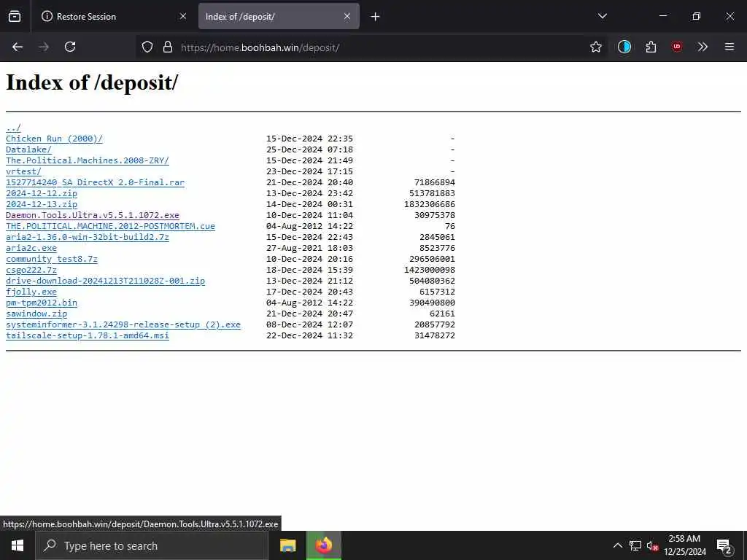Image resolution: width=747 pixels, height=560 pixels.
Task: Open the Firefox hamburger application menu
Action: coord(729,47)
